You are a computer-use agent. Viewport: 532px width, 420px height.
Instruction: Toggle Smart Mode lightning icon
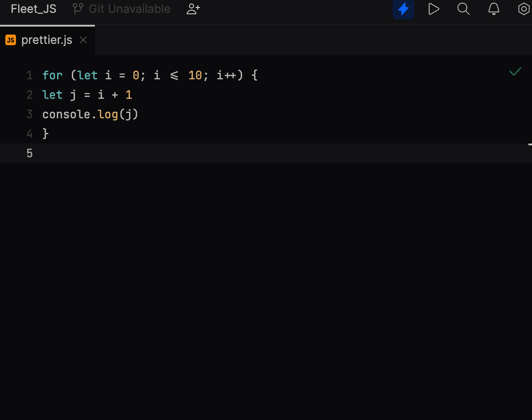tap(403, 9)
